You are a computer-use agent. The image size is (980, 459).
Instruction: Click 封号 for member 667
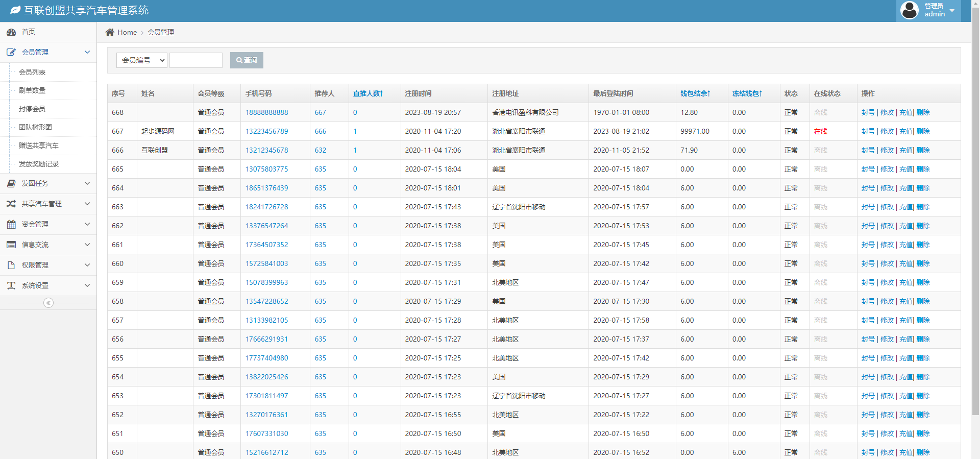click(x=868, y=131)
